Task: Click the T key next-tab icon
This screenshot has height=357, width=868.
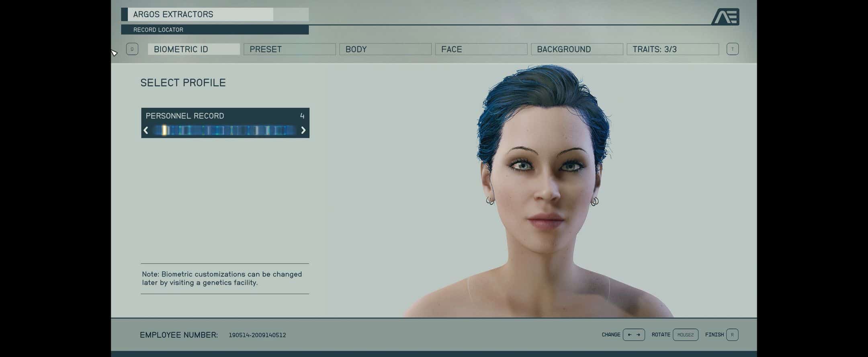Action: click(732, 49)
